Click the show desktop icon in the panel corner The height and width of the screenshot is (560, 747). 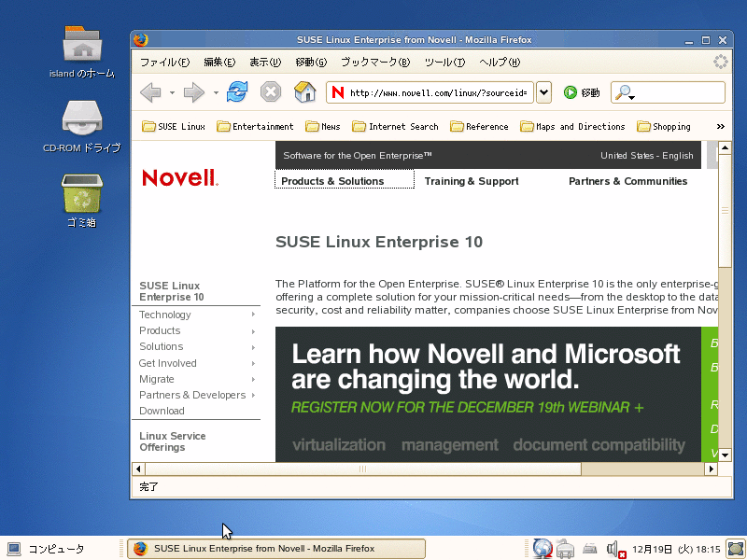[x=736, y=549]
